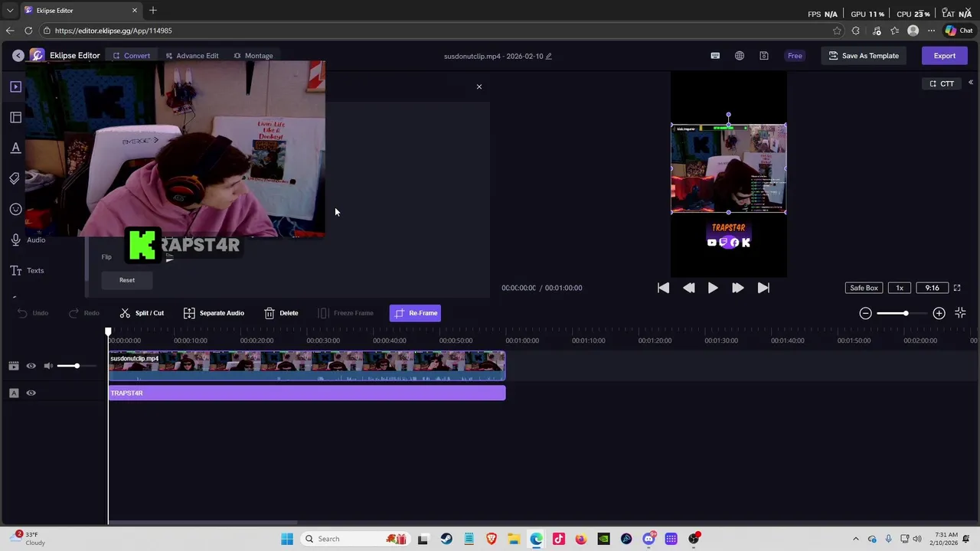Rename project with the pencil edit icon
The width and height of the screenshot is (980, 551).
548,56
